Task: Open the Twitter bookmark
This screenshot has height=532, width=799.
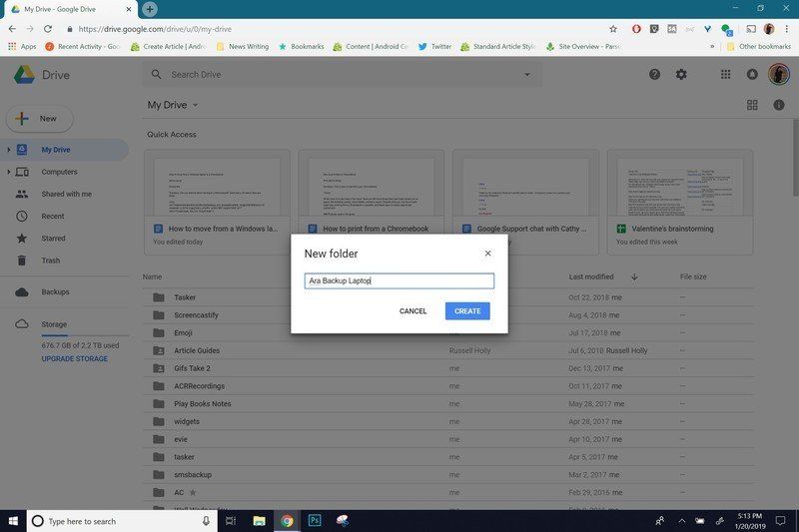Action: pos(434,46)
